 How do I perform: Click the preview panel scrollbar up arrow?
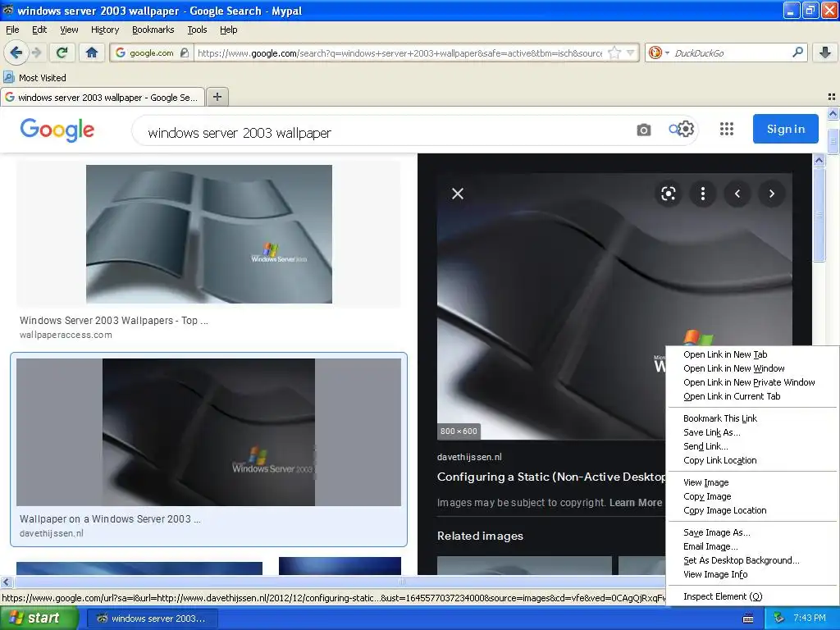(x=819, y=160)
